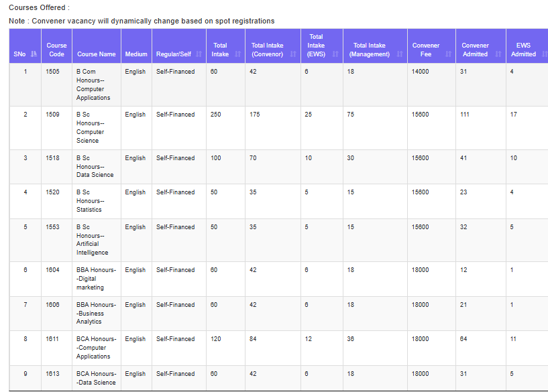Sort by the Total Intake (EWS) icon
The width and height of the screenshot is (548, 392).
pos(335,54)
